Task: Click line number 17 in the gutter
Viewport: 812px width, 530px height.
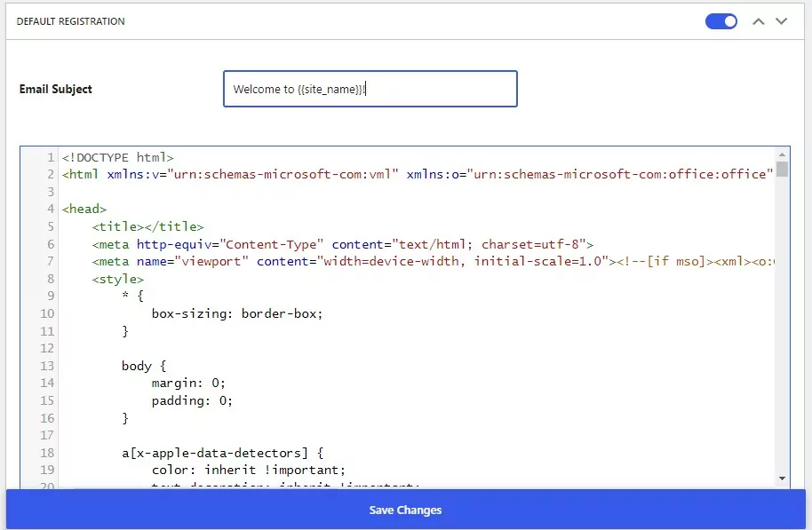Action: [x=47, y=435]
